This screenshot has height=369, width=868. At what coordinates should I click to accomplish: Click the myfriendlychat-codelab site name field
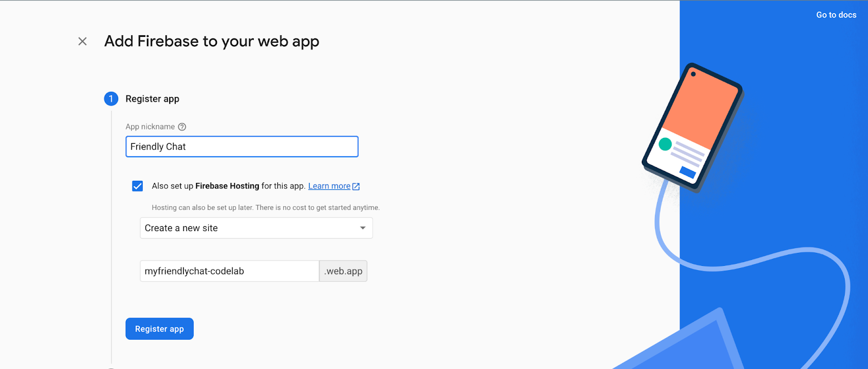coord(229,271)
